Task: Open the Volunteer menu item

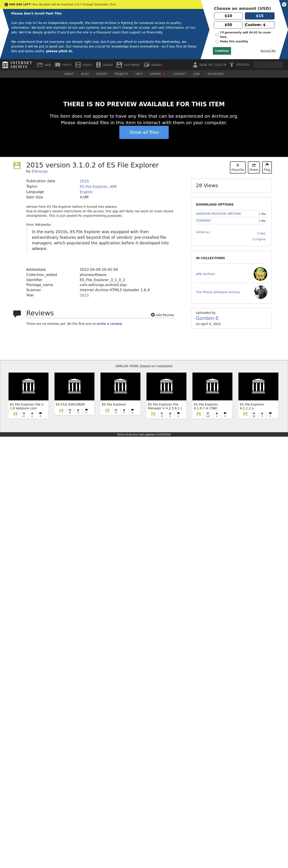Action: point(216,74)
